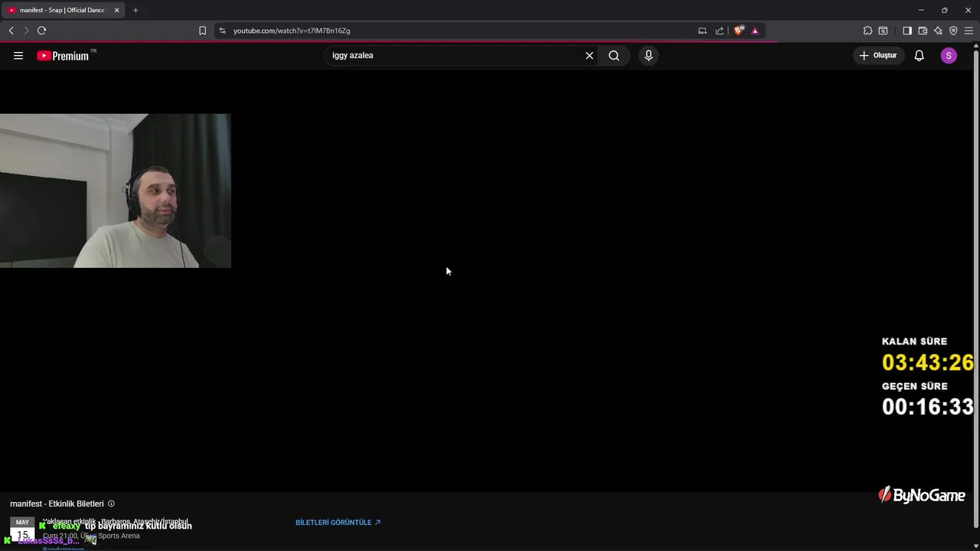Share this page via the share icon
The height and width of the screenshot is (551, 980).
click(720, 31)
